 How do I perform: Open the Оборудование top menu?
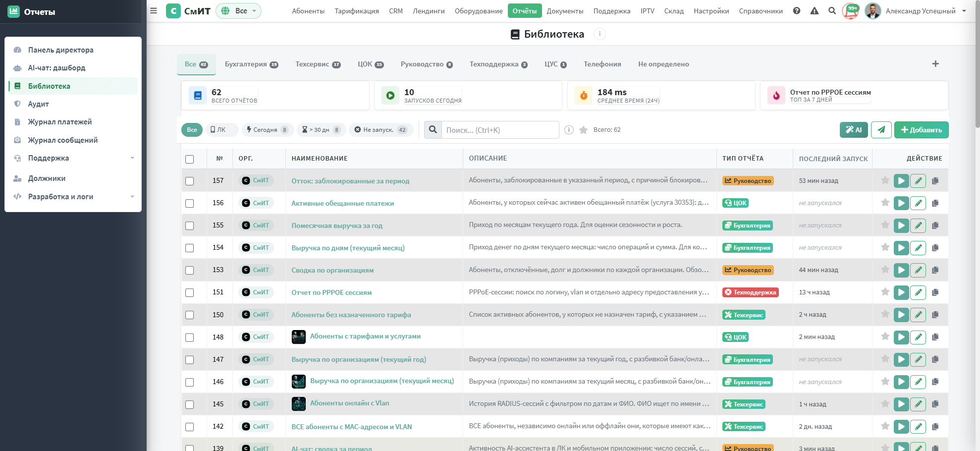pyautogui.click(x=479, y=11)
